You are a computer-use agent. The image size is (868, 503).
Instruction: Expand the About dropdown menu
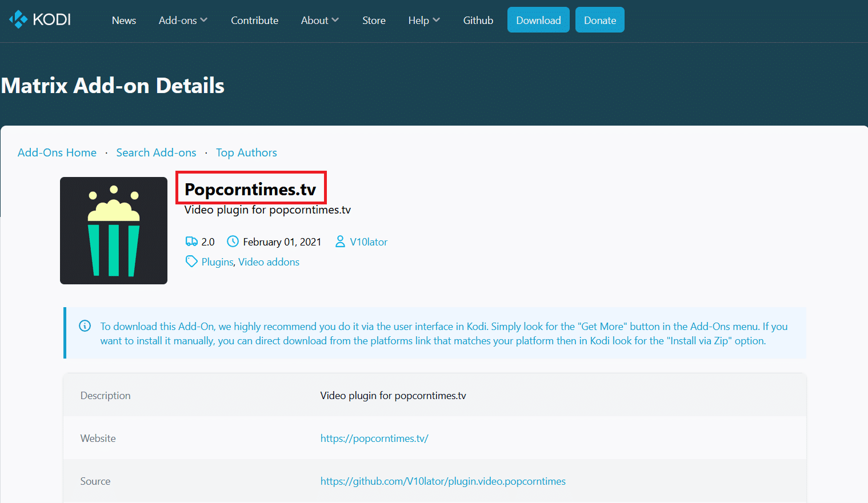tap(320, 21)
